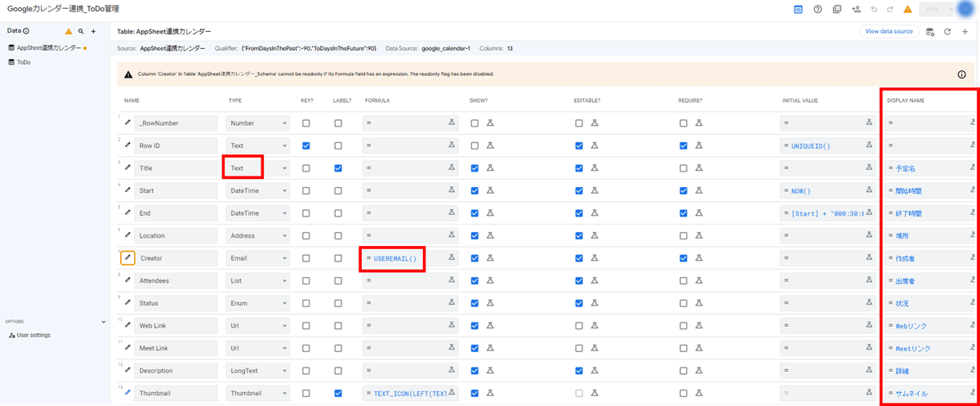Uncheck the Label checkbox for Title
This screenshot has width=980, height=406.
pyautogui.click(x=338, y=167)
